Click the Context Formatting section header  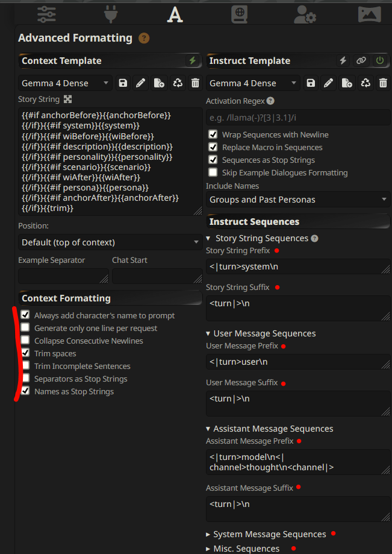[x=110, y=298]
